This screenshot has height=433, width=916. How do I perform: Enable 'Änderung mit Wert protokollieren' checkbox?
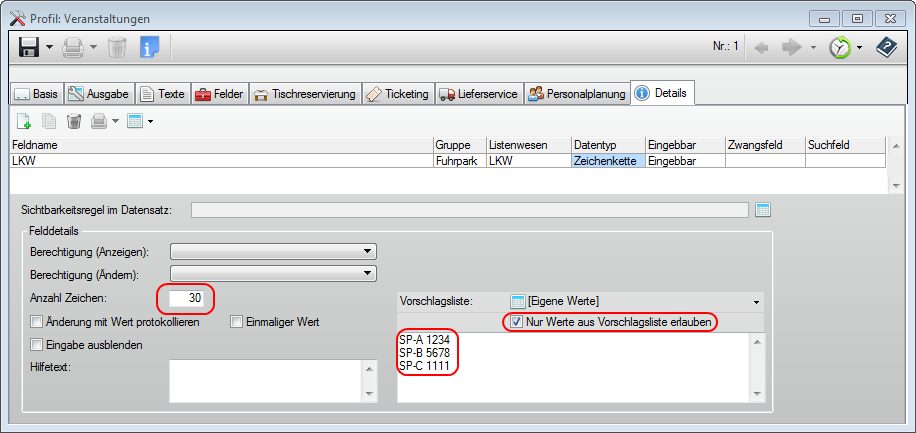[37, 322]
